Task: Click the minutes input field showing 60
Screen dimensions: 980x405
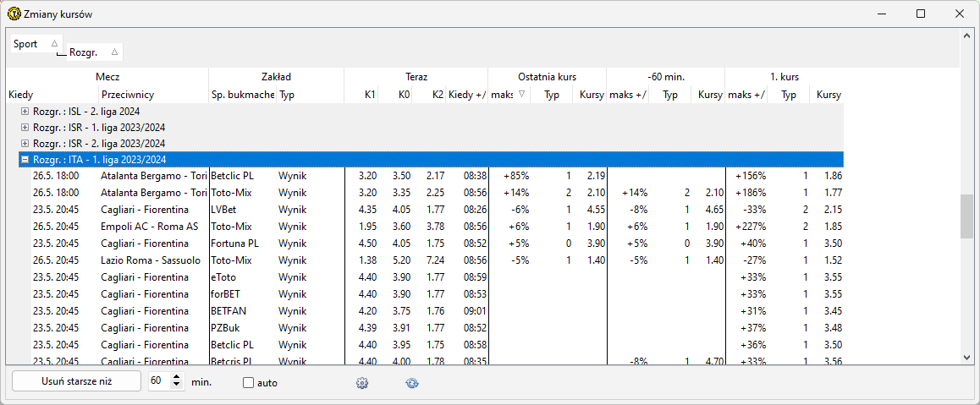Action: (x=158, y=381)
